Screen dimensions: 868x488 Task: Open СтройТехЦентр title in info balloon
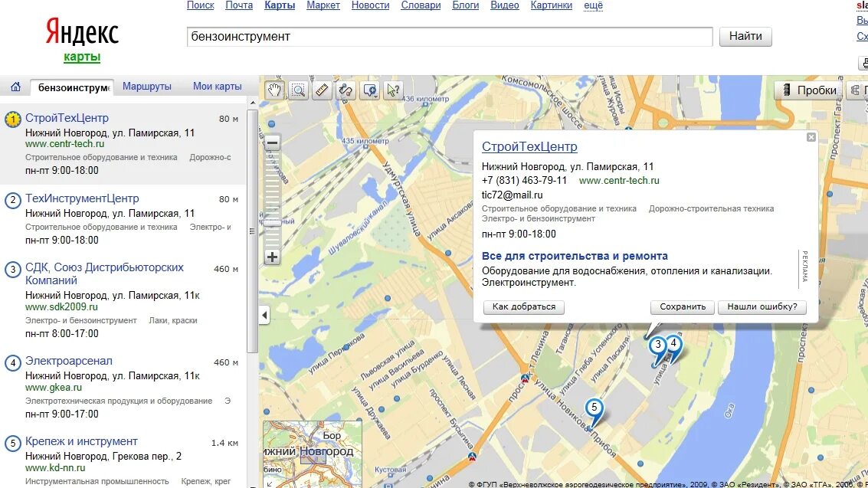[x=529, y=146]
